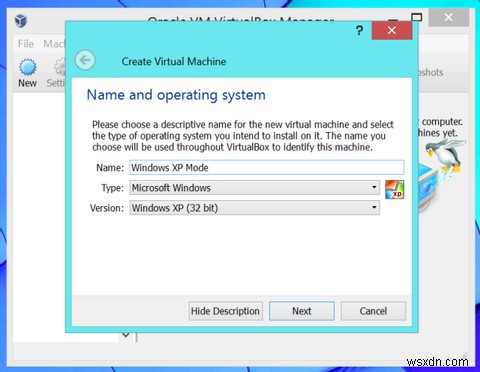The height and width of the screenshot is (372, 480).
Task: Click the help question mark icon
Action: tap(359, 31)
